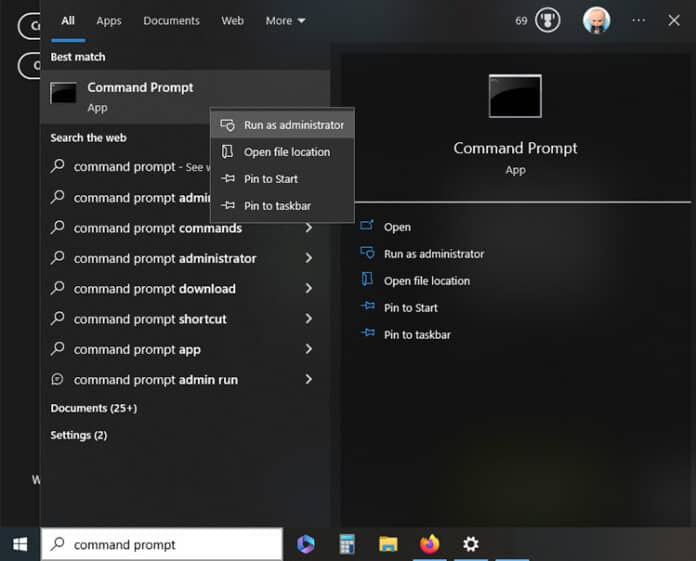Open Settings gear on the taskbar
The width and height of the screenshot is (696, 561).
click(471, 544)
